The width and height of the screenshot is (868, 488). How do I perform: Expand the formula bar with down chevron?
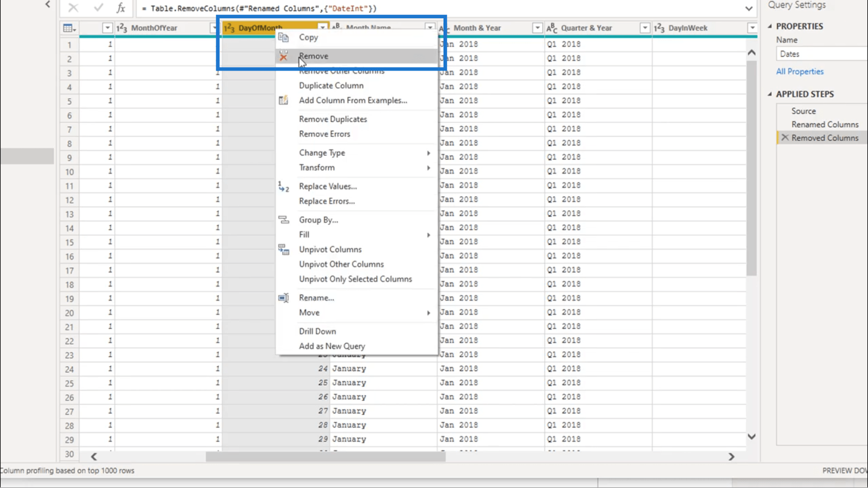(x=749, y=9)
